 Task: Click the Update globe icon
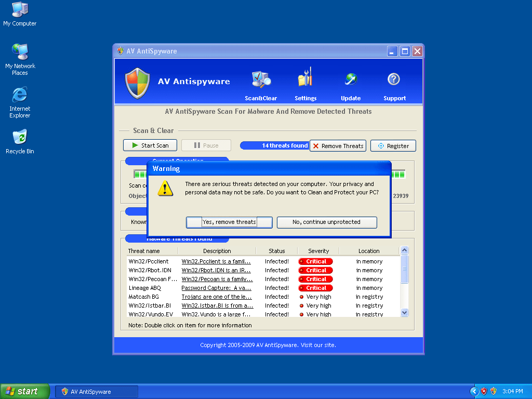pyautogui.click(x=351, y=79)
